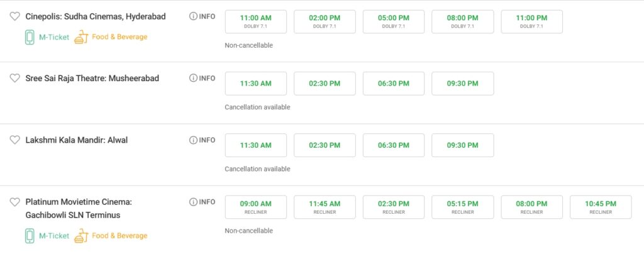Favorite Cinepolis Sudha Cinemas with heart icon
Viewport: 644px width, 259px height.
(x=15, y=17)
